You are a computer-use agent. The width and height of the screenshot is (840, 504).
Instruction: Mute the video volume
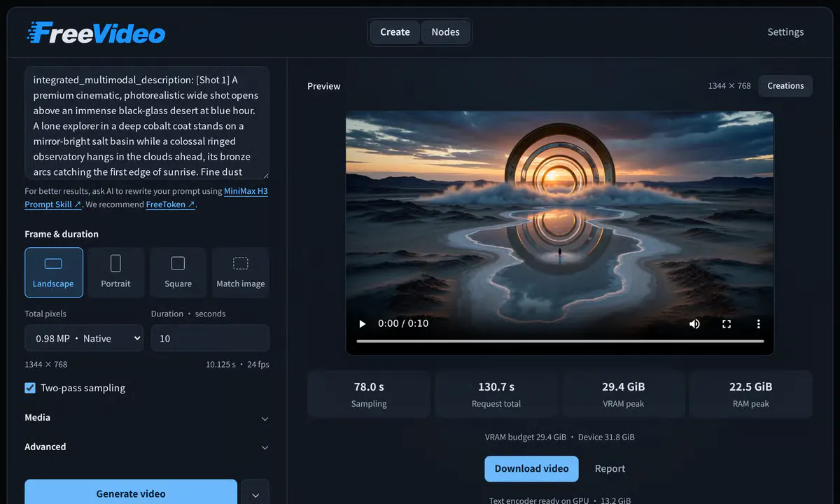point(694,323)
